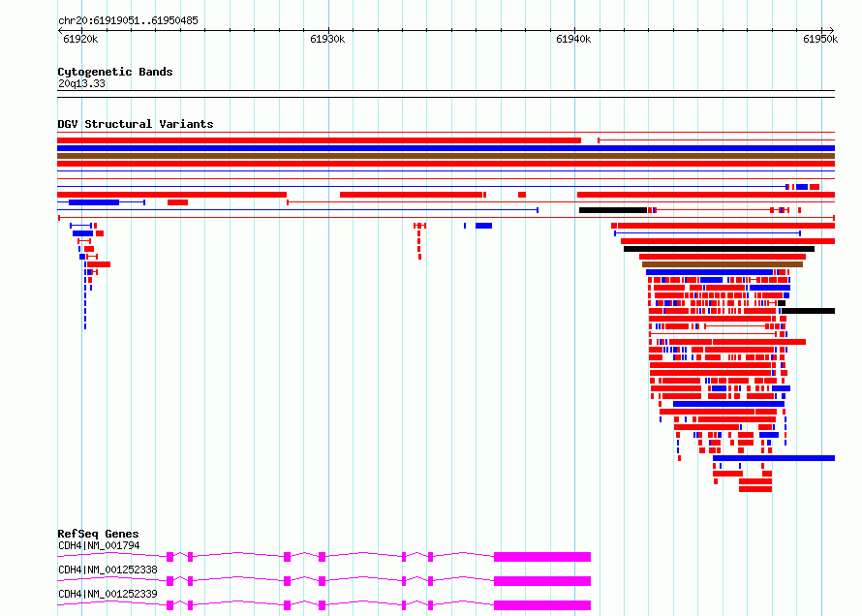Click the CDH4|NM_001252338 transcript label
The height and width of the screenshot is (616, 862).
tap(108, 570)
